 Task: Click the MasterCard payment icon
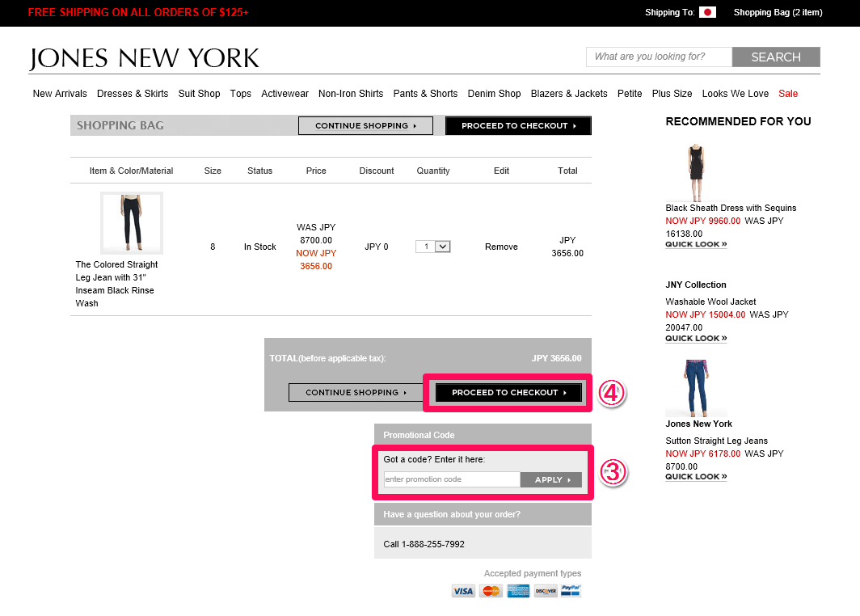pyautogui.click(x=491, y=591)
